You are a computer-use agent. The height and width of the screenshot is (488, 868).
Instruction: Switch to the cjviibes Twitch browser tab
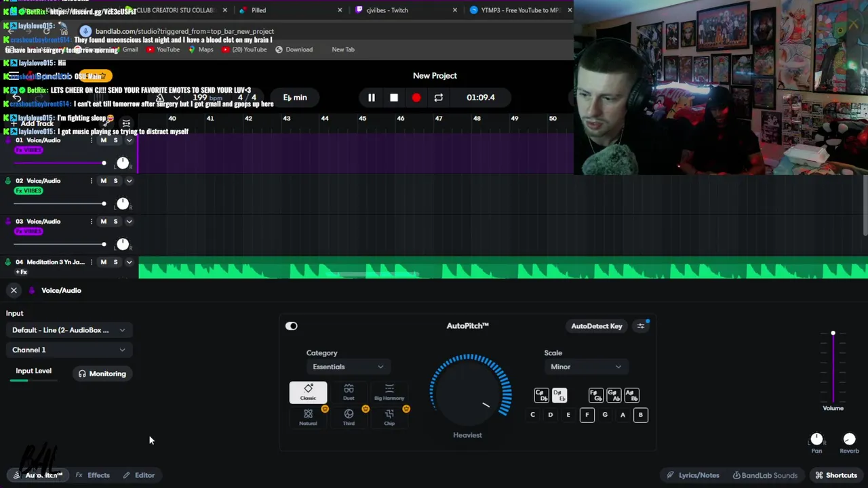click(x=406, y=10)
